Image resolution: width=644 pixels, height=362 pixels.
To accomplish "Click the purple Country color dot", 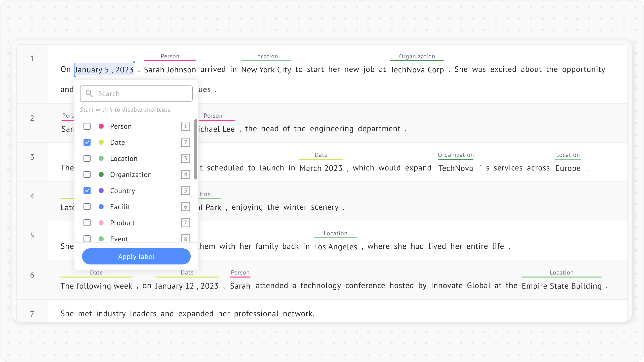I will [101, 191].
